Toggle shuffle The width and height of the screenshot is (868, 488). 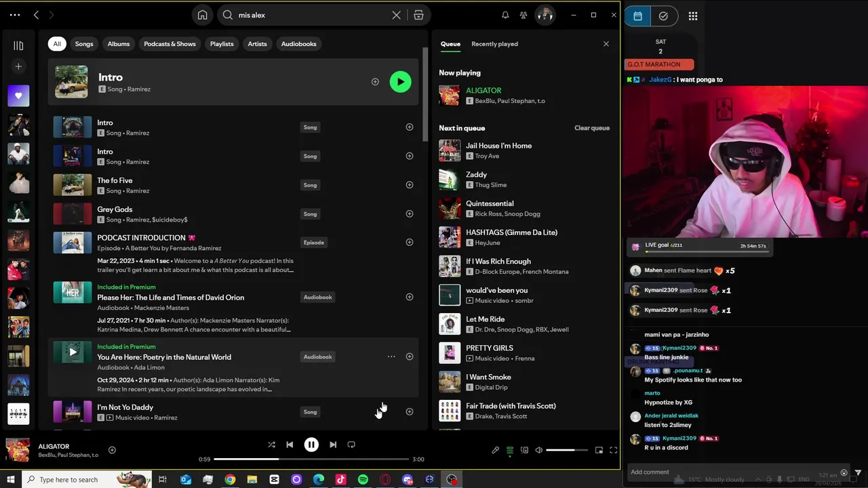271,445
